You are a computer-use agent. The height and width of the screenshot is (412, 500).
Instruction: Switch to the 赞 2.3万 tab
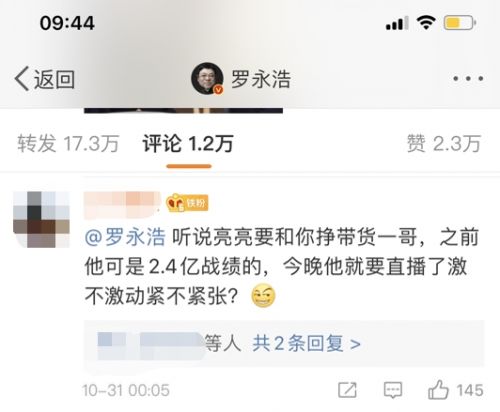tap(444, 144)
